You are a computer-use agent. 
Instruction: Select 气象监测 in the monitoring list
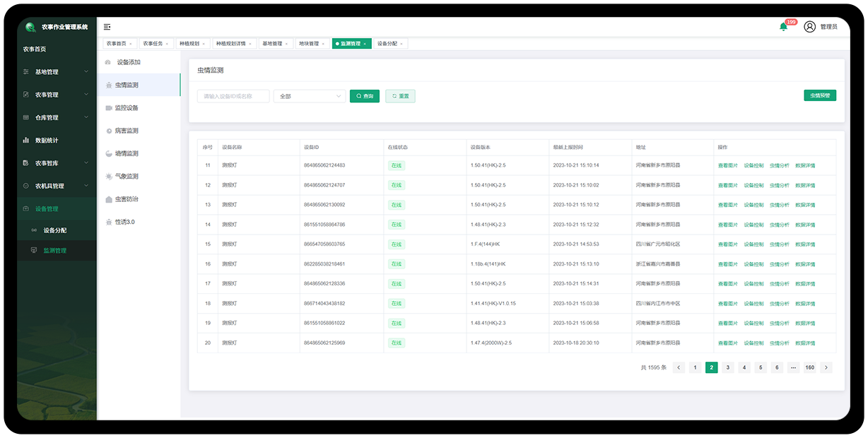127,177
